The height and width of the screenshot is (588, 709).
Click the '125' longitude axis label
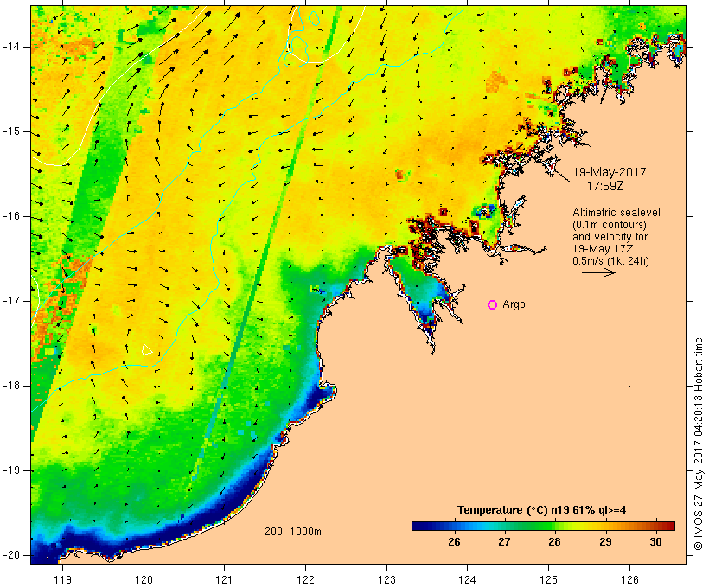pos(548,579)
